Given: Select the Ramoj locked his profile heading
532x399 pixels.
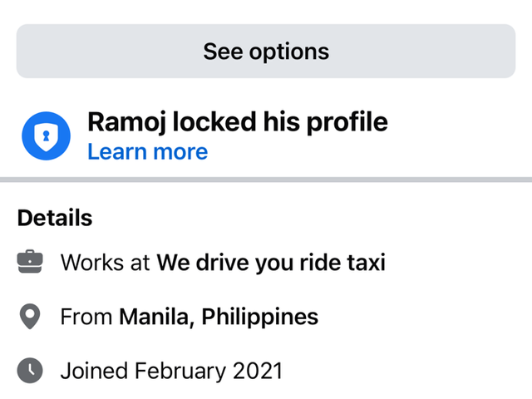Looking at the screenshot, I should coord(238,122).
